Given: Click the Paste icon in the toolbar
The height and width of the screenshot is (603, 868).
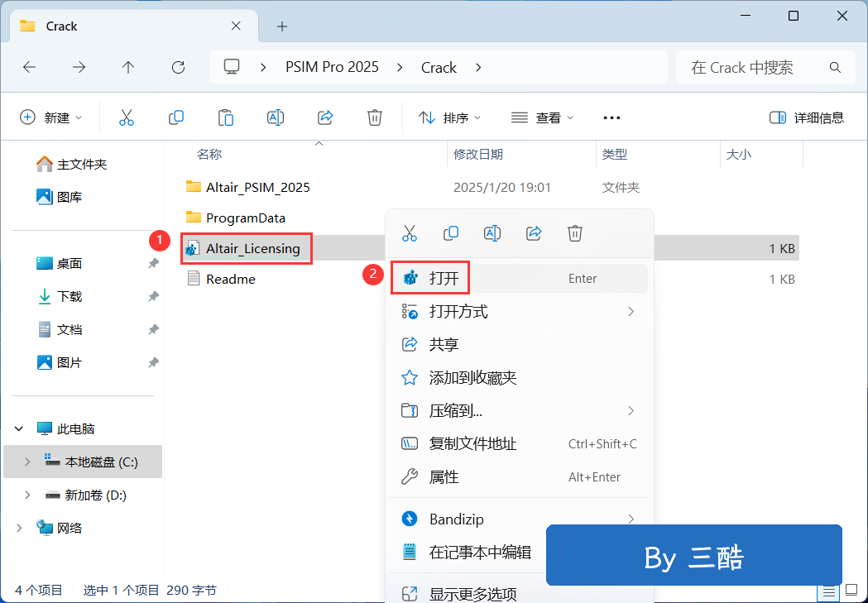Looking at the screenshot, I should pos(225,117).
